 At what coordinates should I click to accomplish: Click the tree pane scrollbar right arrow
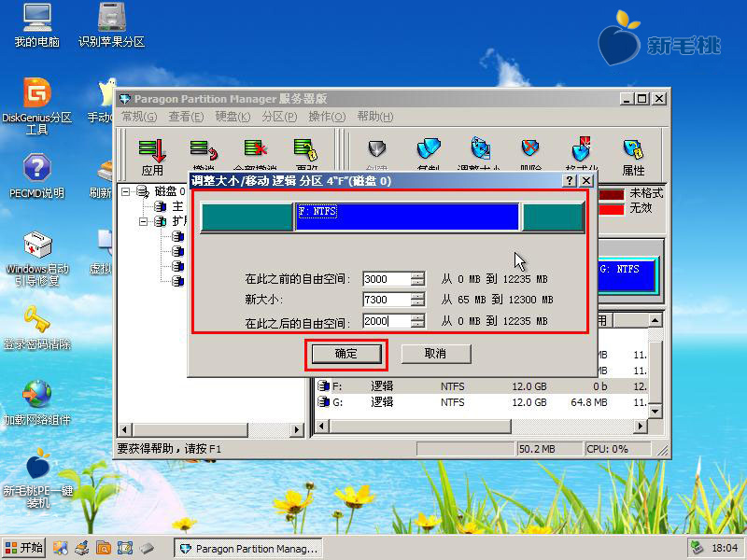tap(296, 429)
